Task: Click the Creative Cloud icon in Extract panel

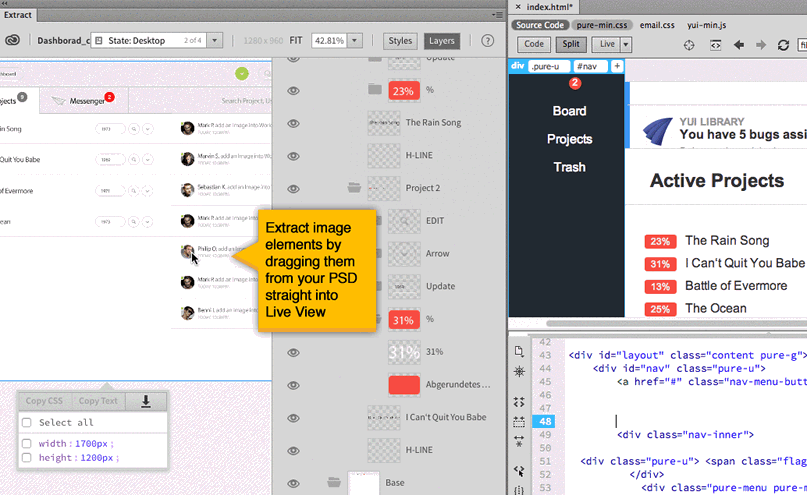Action: [x=12, y=40]
